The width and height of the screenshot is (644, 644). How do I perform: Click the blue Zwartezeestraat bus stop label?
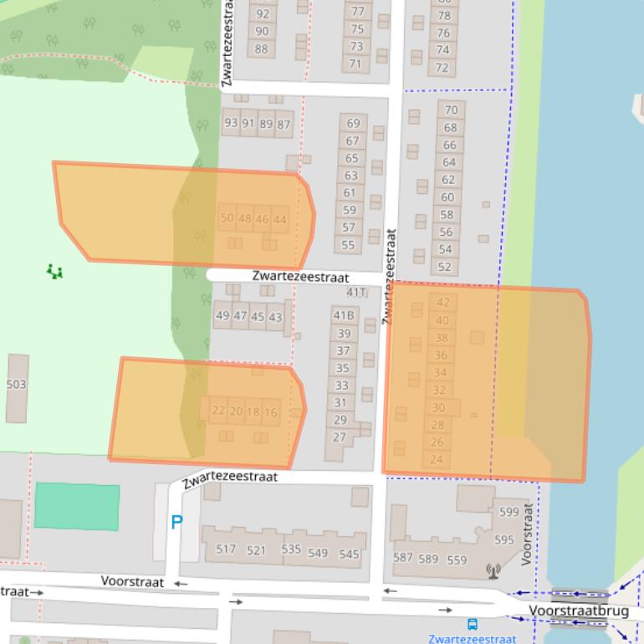472,639
